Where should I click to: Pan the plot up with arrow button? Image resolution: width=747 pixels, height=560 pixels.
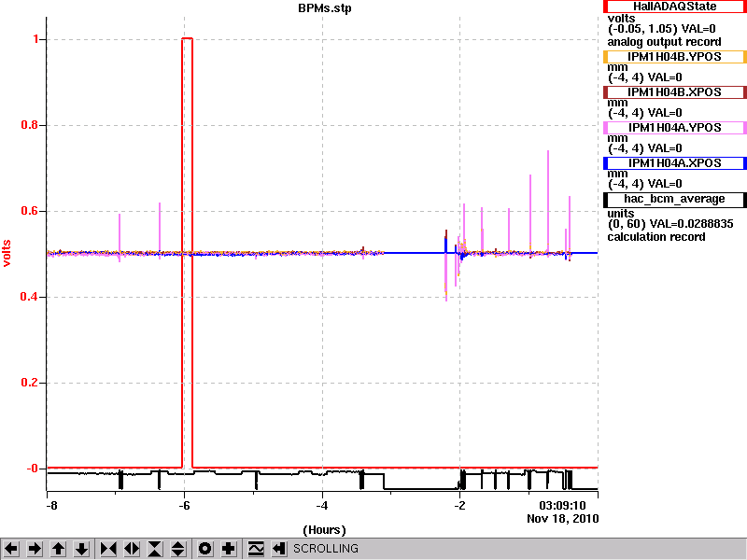[x=59, y=549]
